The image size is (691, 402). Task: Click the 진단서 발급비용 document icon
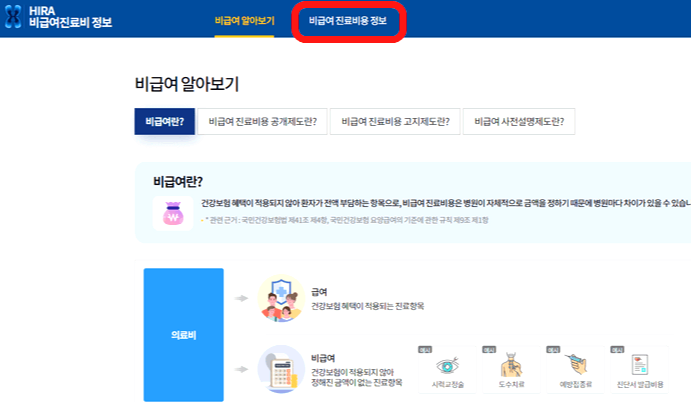click(x=639, y=365)
